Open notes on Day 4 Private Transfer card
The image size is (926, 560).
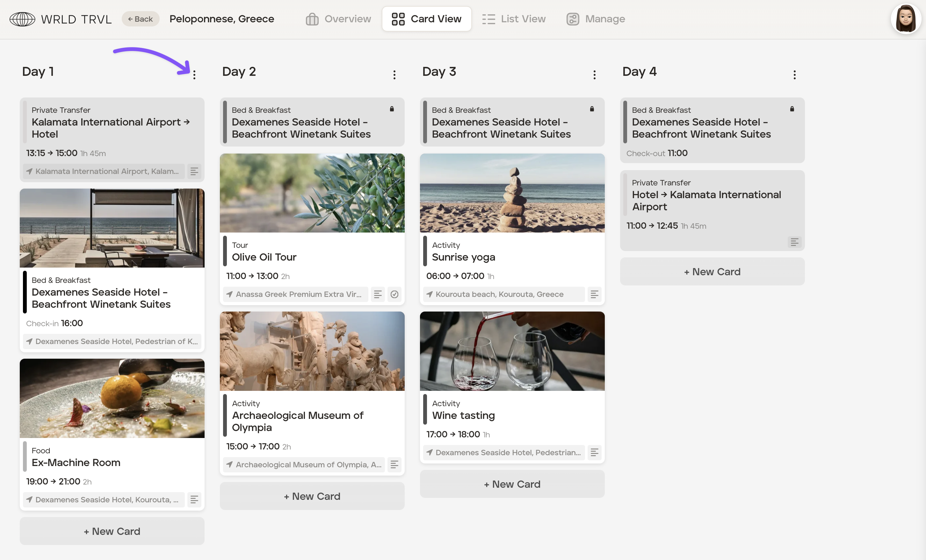pyautogui.click(x=794, y=242)
